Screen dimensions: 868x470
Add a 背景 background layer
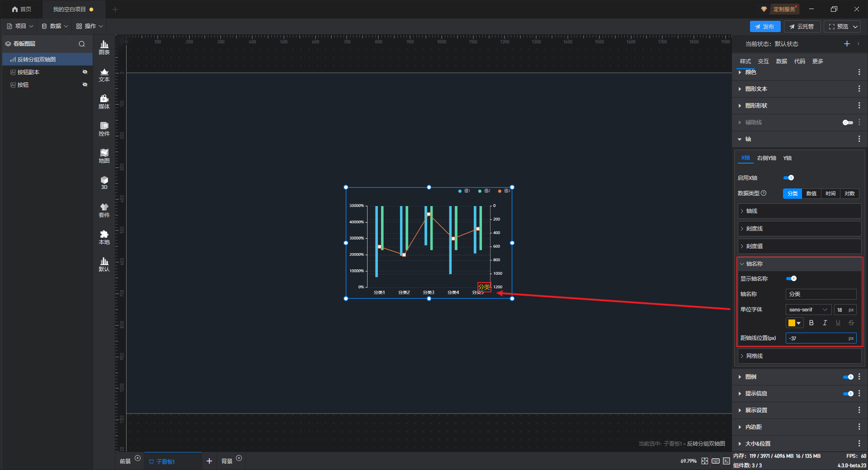tap(239, 458)
